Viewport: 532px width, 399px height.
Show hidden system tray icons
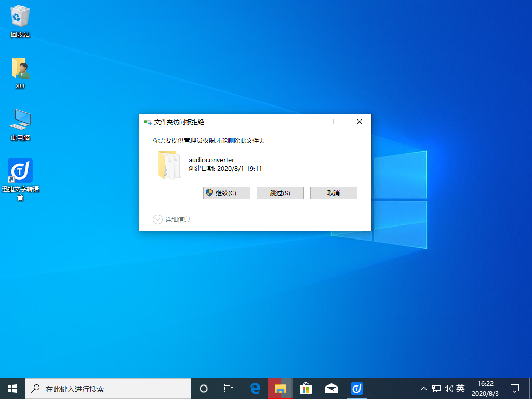pos(424,389)
